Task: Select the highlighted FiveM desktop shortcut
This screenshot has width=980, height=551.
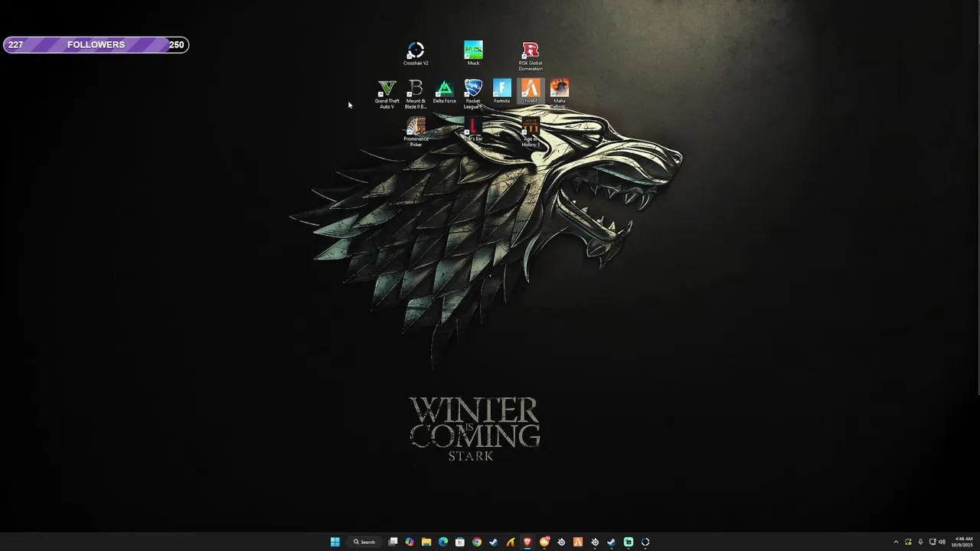Action: 531,92
